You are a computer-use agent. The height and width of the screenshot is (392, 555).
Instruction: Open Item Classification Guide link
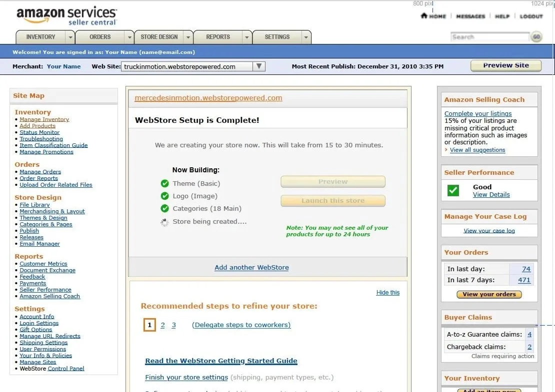click(x=53, y=145)
